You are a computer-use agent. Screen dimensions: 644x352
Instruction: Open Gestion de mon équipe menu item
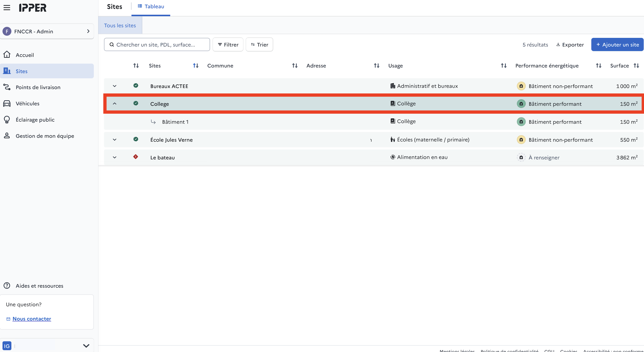tap(47, 136)
